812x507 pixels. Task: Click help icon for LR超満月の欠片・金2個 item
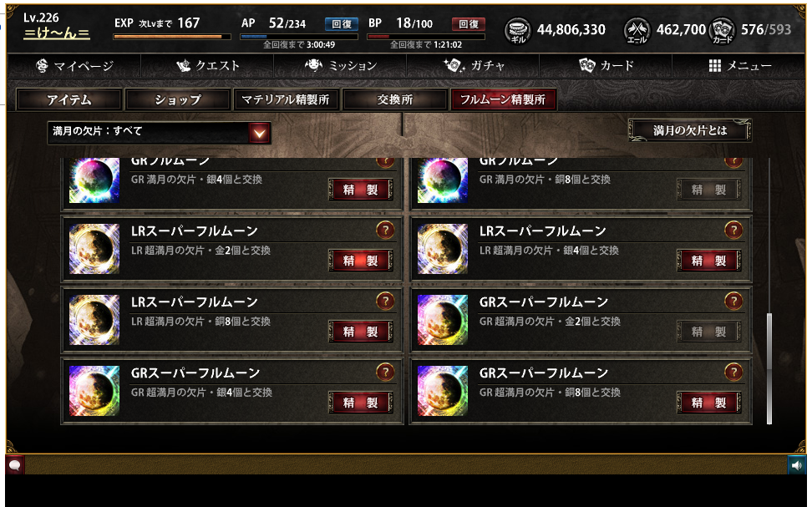click(385, 231)
